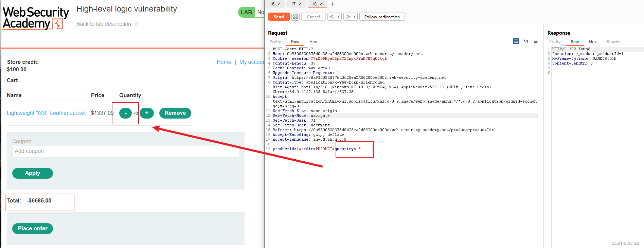Open Request panel hamburger menu
Screen dimensions: 644x248
pos(536,41)
